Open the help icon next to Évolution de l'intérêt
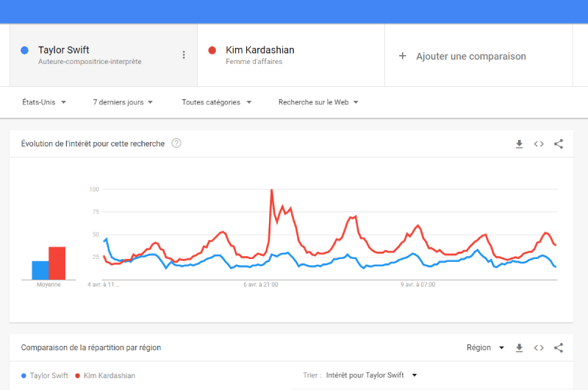The height and width of the screenshot is (390, 588). (176, 143)
